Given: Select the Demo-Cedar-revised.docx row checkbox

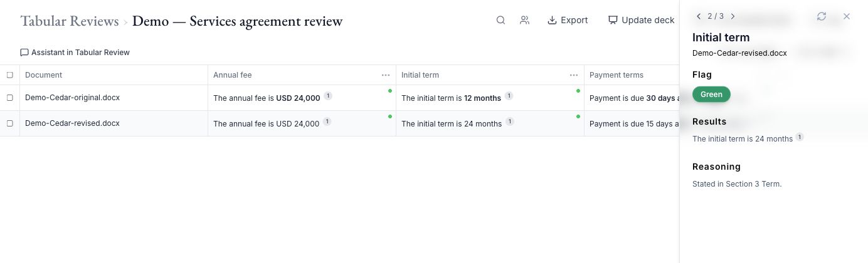Looking at the screenshot, I should click(9, 123).
